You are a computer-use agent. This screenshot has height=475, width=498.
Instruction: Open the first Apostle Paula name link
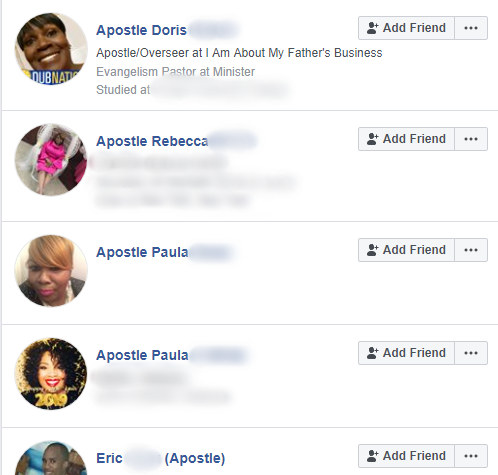click(x=164, y=252)
